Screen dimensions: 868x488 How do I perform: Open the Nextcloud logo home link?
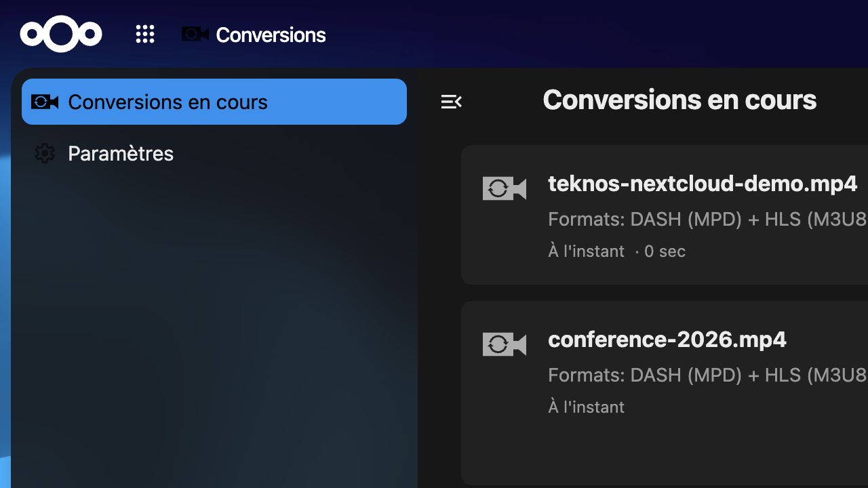[61, 34]
